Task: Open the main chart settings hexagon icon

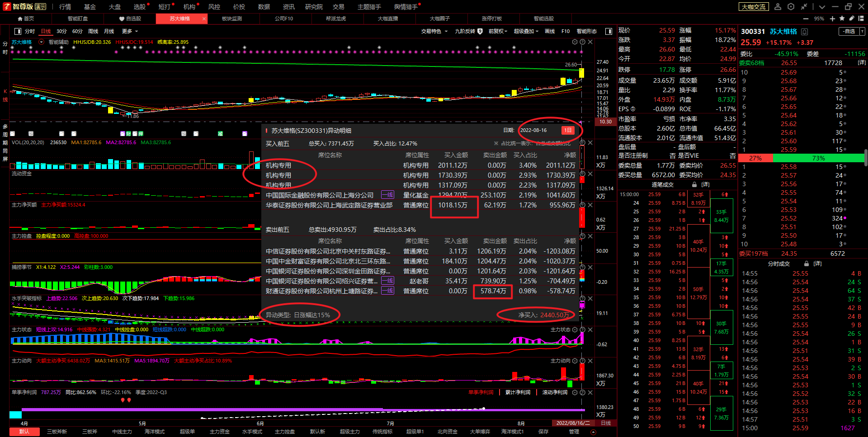Action: (x=575, y=42)
